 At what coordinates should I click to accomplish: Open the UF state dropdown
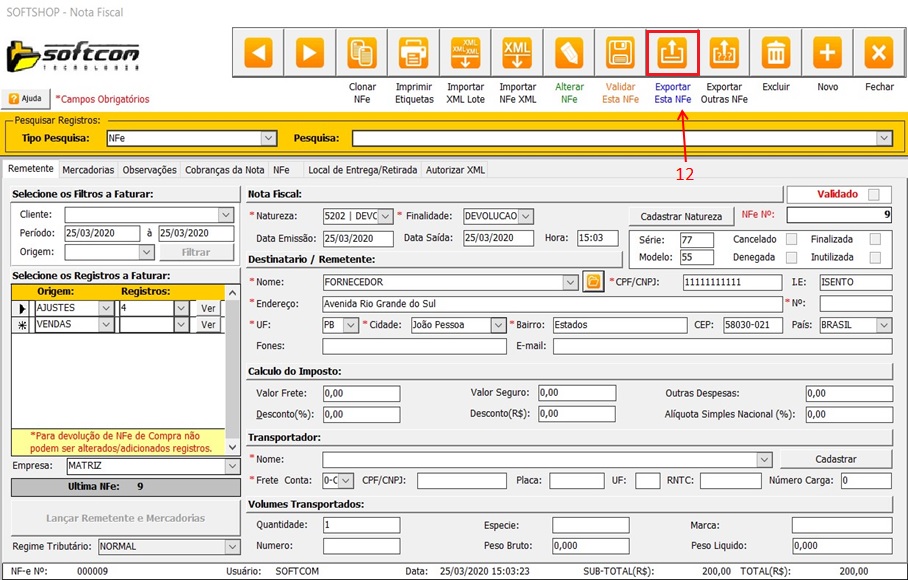[350, 325]
